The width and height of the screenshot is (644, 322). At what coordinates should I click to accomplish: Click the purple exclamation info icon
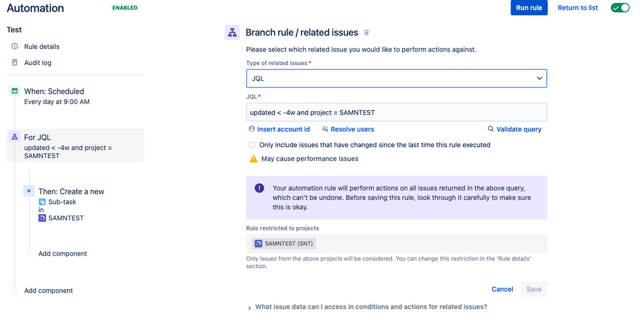coord(259,188)
